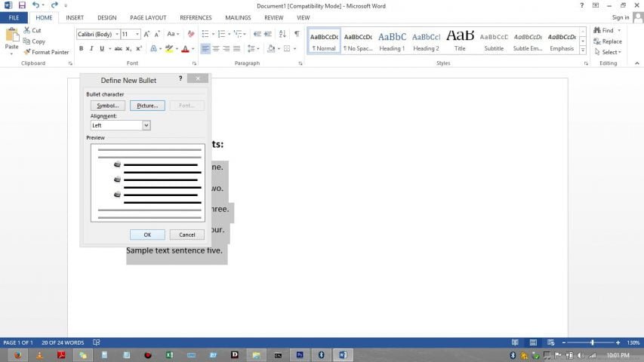Open the FILE tab
644x362 pixels.
point(14,17)
